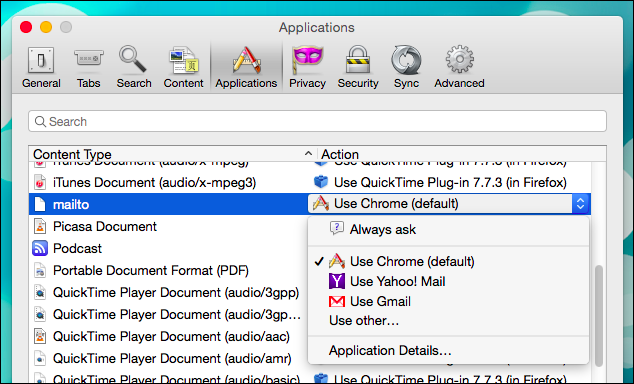This screenshot has width=634, height=384.
Task: Click the audio/3gpp QuickTime document icon
Action: pos(40,292)
